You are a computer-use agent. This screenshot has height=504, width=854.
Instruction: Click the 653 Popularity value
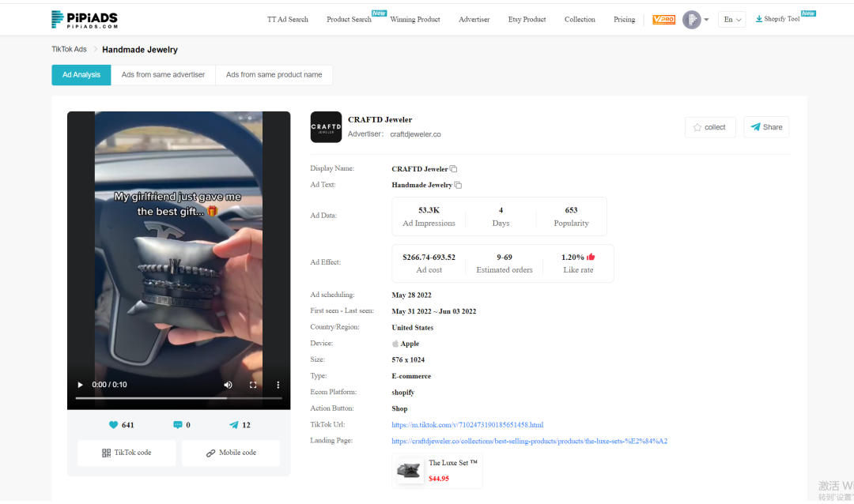coord(572,211)
